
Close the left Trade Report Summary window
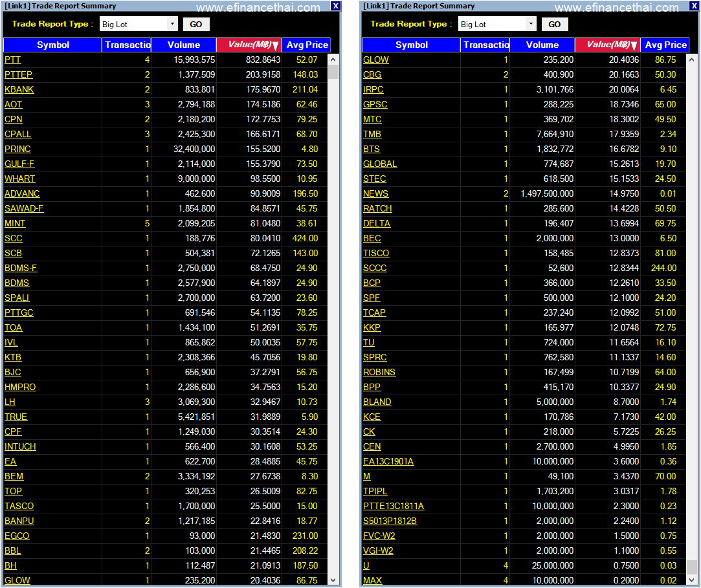coord(336,6)
